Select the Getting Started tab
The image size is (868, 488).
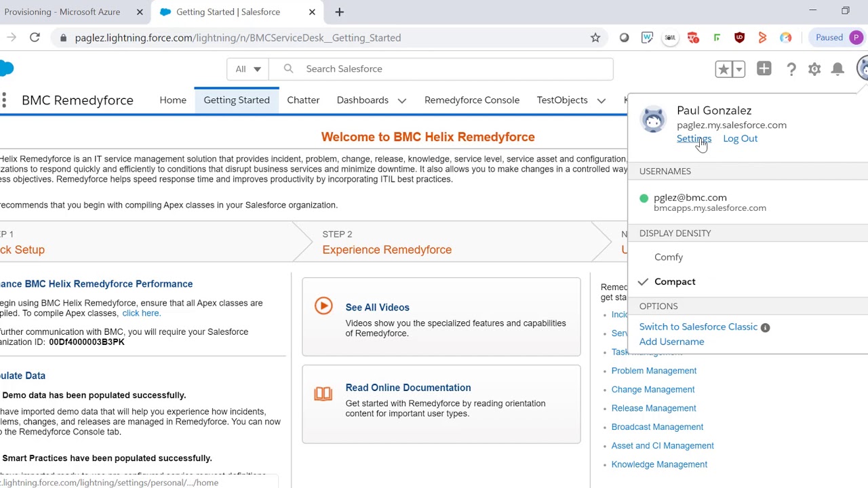tap(237, 100)
